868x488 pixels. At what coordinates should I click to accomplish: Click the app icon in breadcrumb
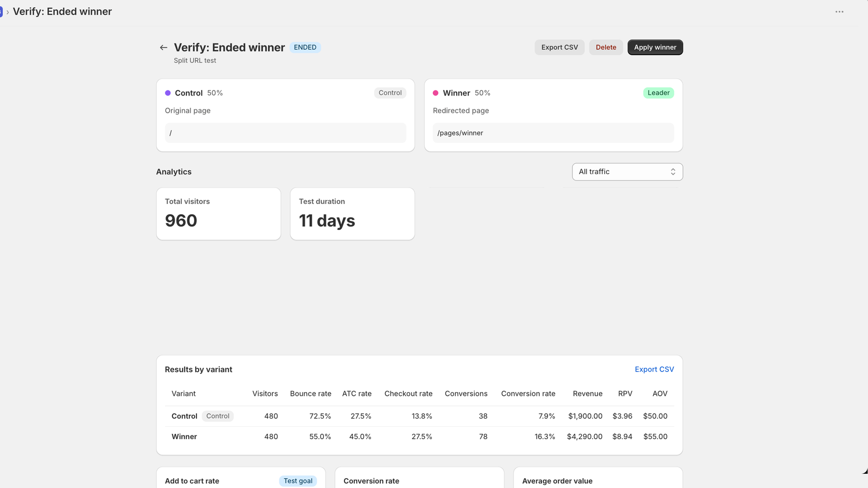click(1, 12)
